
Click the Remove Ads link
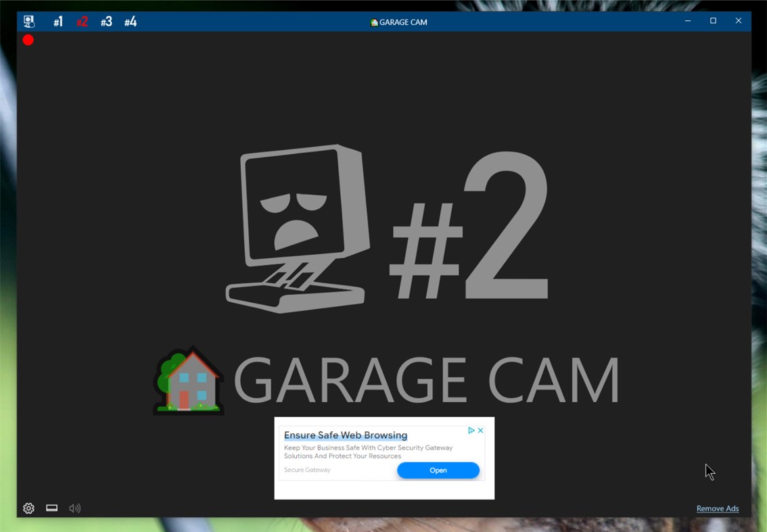coord(717,508)
